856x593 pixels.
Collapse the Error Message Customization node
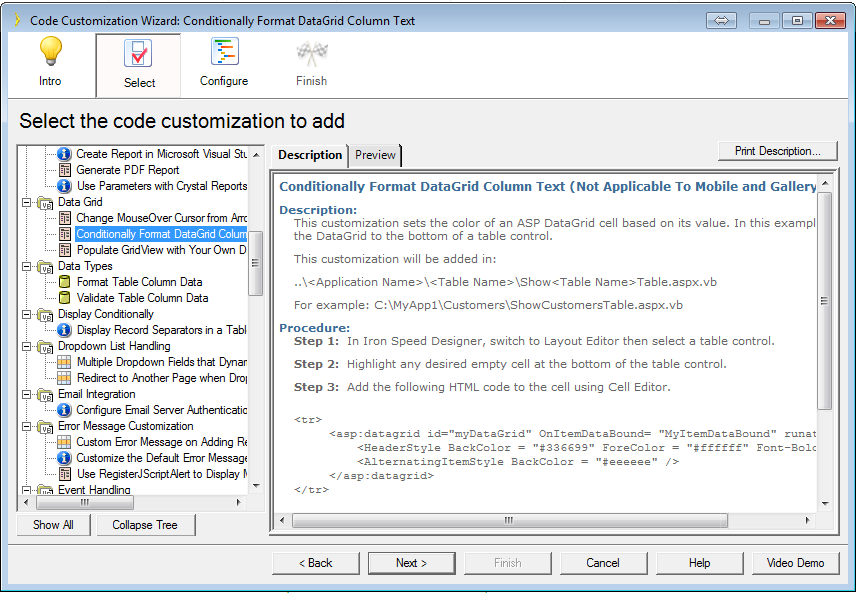coord(27,426)
